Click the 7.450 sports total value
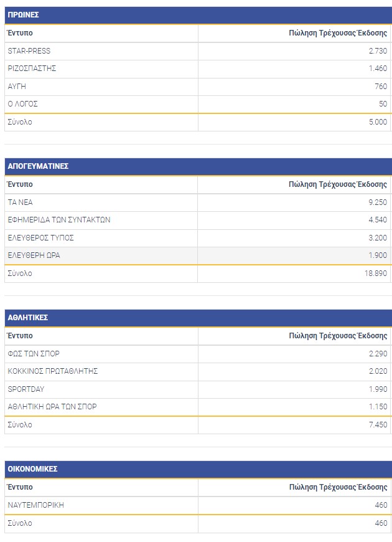Viewport: 392px width, 542px height. 378,425
